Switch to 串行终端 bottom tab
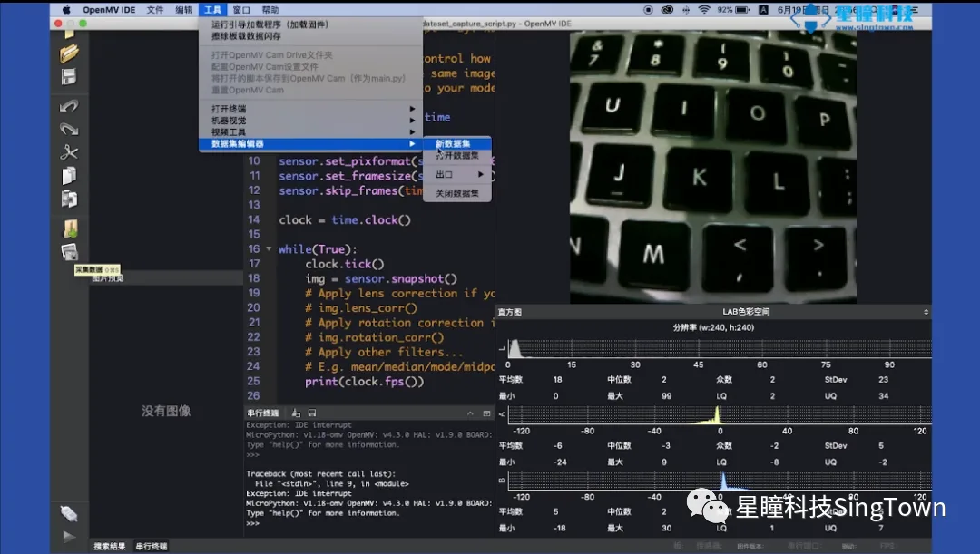980x554 pixels. pos(152,547)
